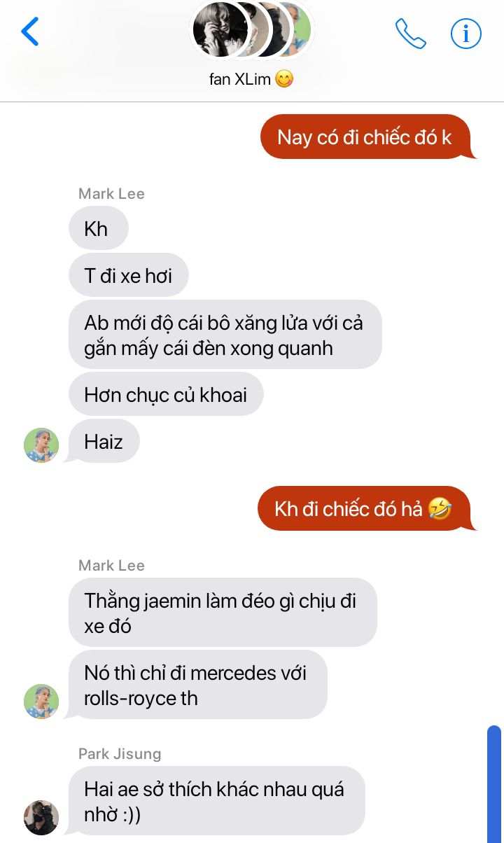Click the blue scrollbar on the right edge
504x843 pixels.
(x=494, y=783)
